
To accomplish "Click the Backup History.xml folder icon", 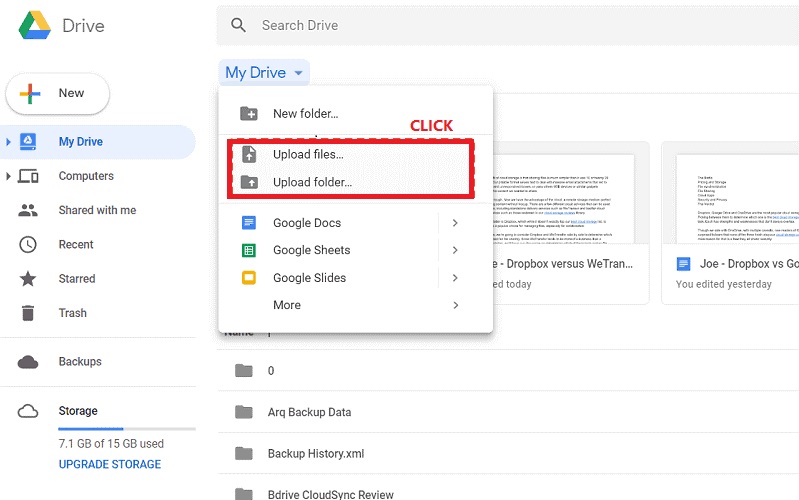I will point(244,453).
